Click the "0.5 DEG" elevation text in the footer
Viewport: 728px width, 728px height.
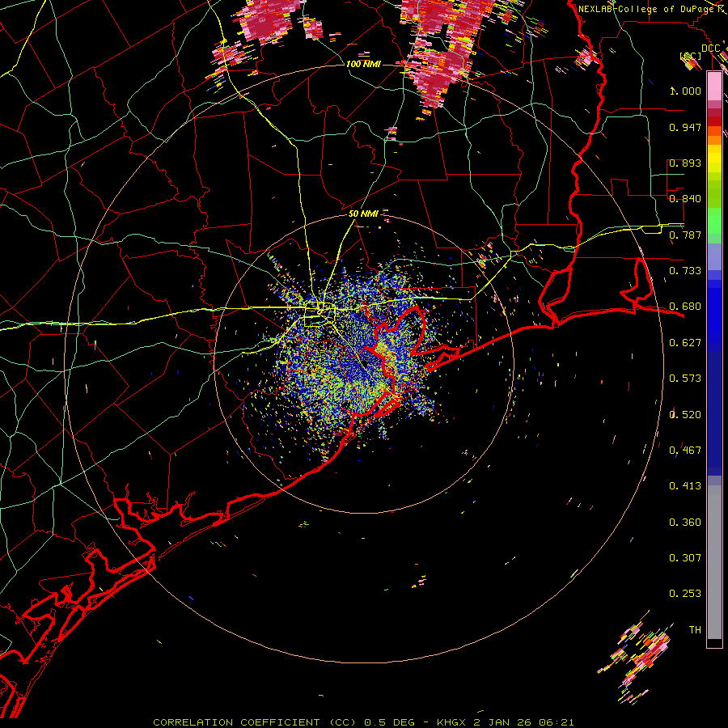pos(388,722)
